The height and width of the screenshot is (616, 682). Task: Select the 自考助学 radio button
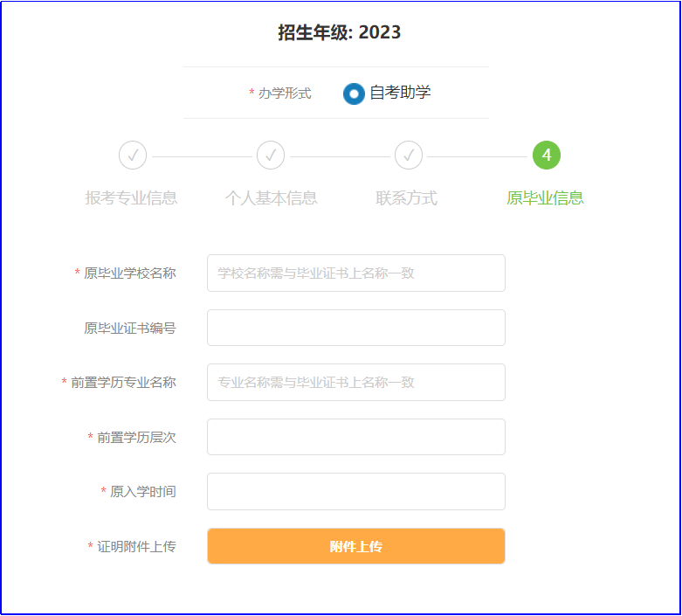(354, 93)
